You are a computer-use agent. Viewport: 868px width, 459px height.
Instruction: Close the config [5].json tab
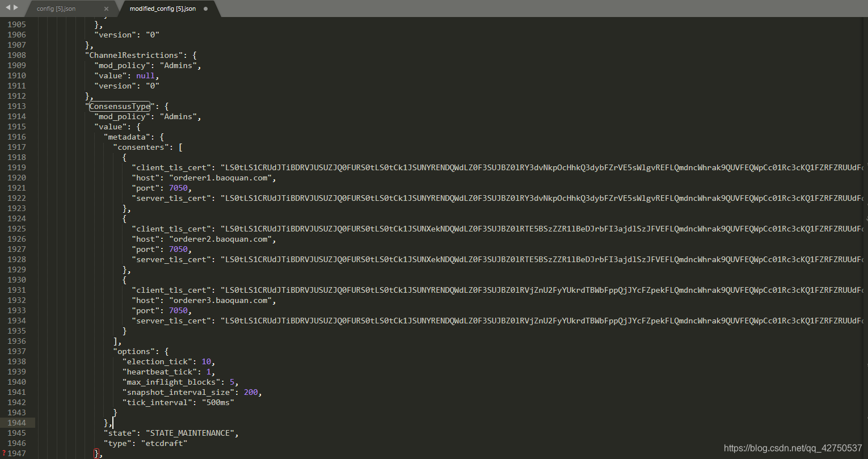pos(107,9)
